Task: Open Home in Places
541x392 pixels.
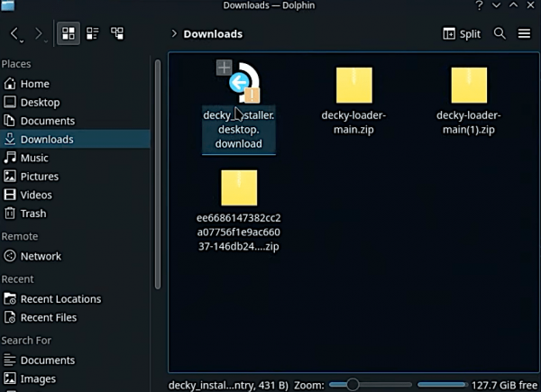Action: [x=75, y=84]
